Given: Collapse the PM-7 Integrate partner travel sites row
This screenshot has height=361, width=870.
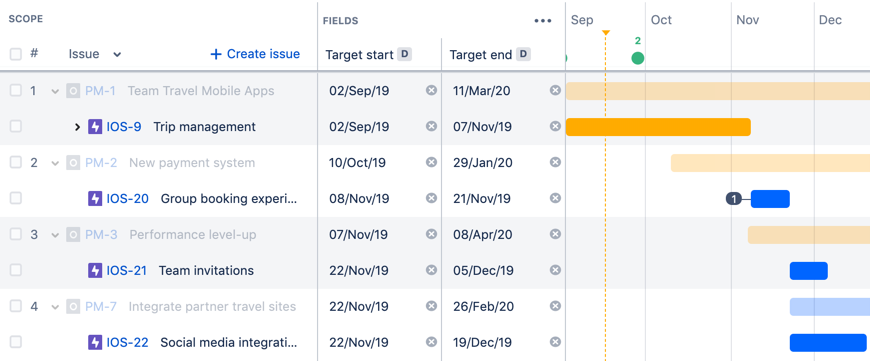Looking at the screenshot, I should 55,307.
